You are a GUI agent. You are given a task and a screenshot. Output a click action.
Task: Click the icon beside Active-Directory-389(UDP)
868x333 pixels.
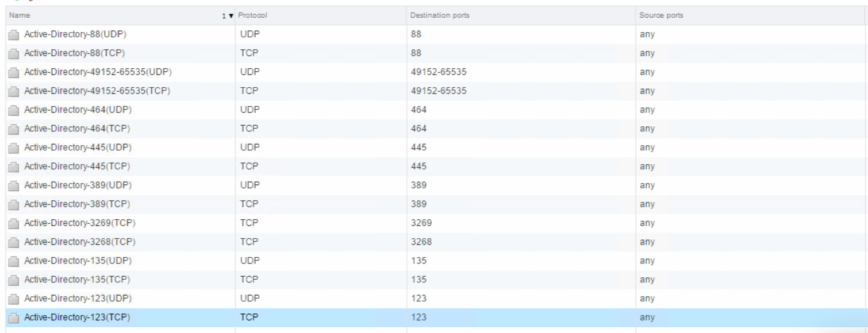(14, 186)
